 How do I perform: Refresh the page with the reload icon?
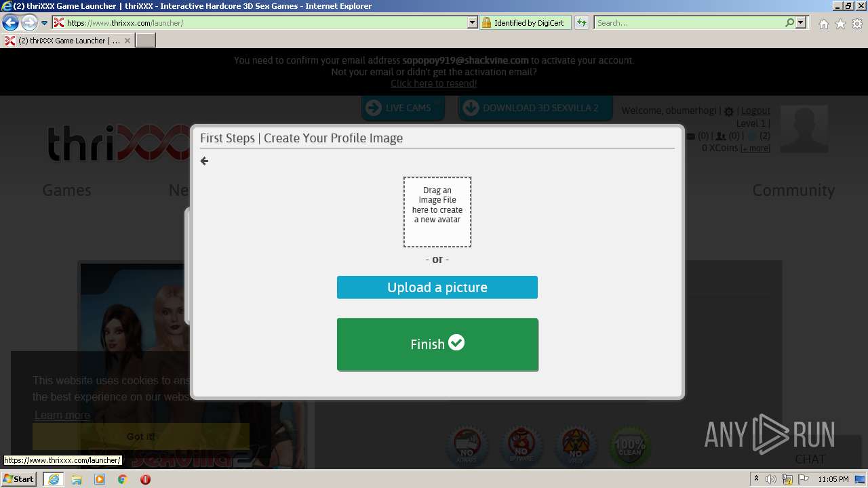point(582,22)
